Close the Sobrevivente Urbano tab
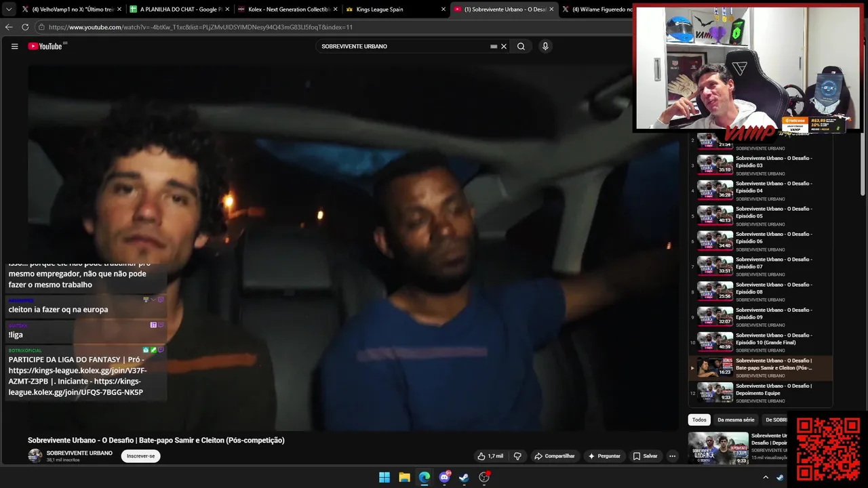Image resolution: width=868 pixels, height=488 pixels. 551,9
